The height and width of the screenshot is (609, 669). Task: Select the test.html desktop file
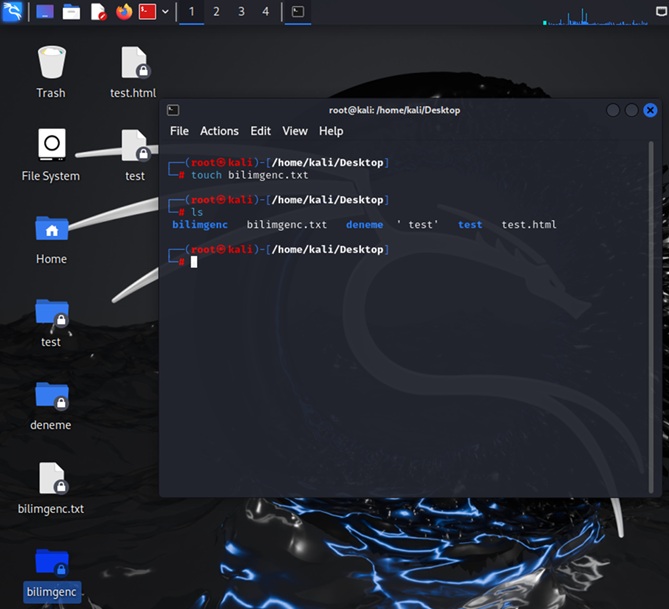pyautogui.click(x=133, y=72)
